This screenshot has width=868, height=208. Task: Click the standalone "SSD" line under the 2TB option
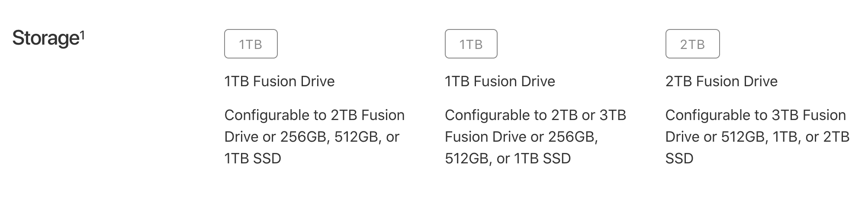point(679,159)
